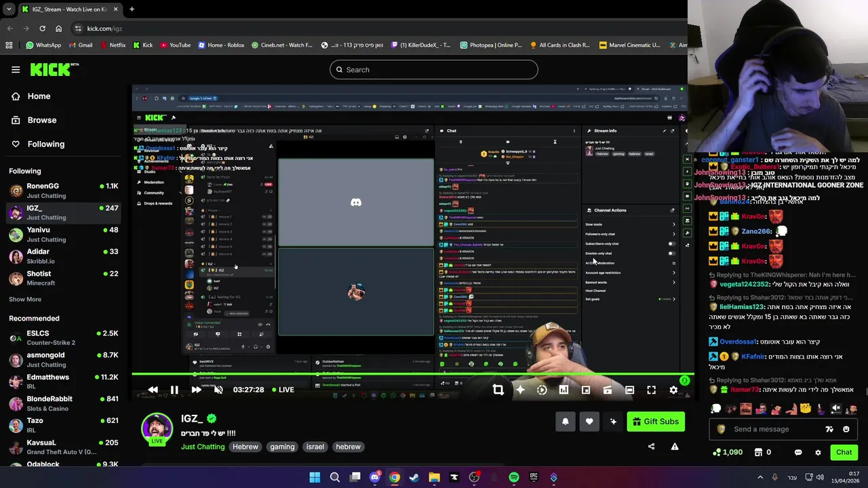Click the playback speed icon
This screenshot has height=488, width=868.
tap(542, 390)
